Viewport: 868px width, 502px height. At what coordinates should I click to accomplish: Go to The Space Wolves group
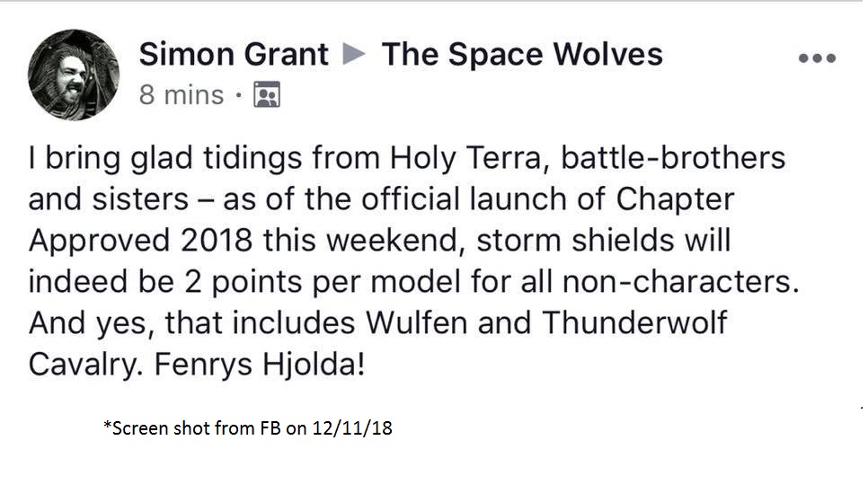522,56
